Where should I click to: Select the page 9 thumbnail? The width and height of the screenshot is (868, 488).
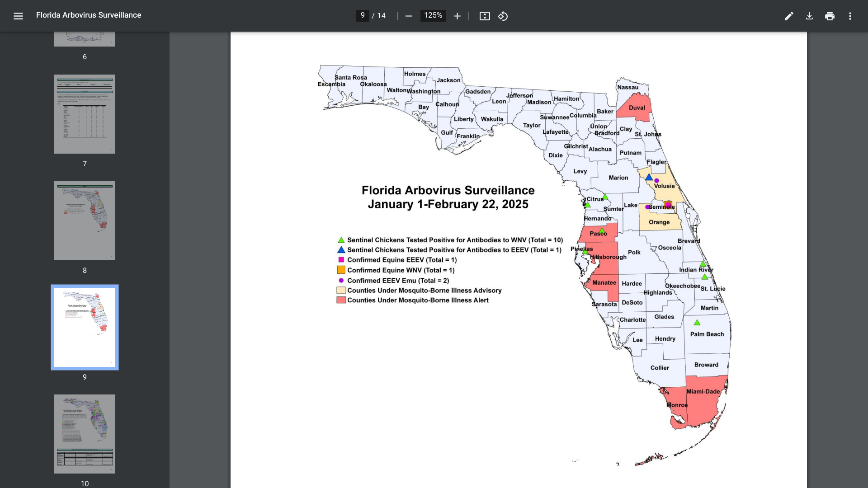(85, 327)
